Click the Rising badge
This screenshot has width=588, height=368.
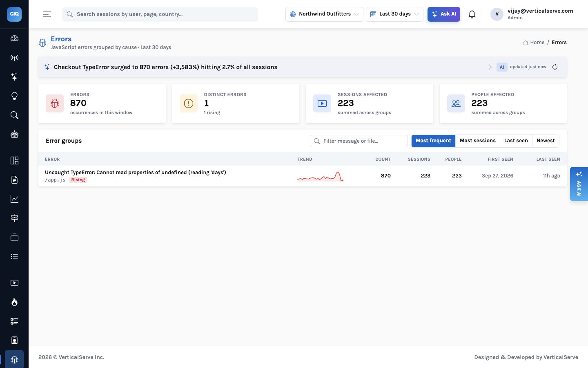click(78, 180)
